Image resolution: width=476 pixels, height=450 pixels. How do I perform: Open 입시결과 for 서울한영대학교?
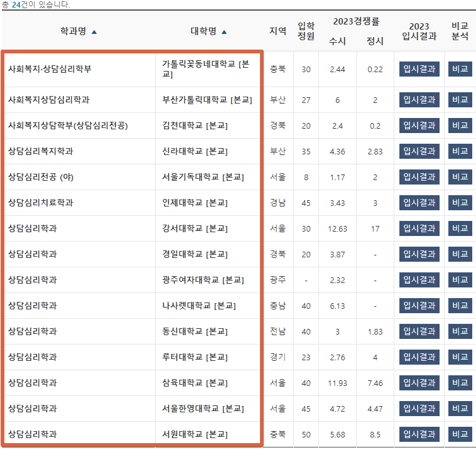[x=419, y=409]
